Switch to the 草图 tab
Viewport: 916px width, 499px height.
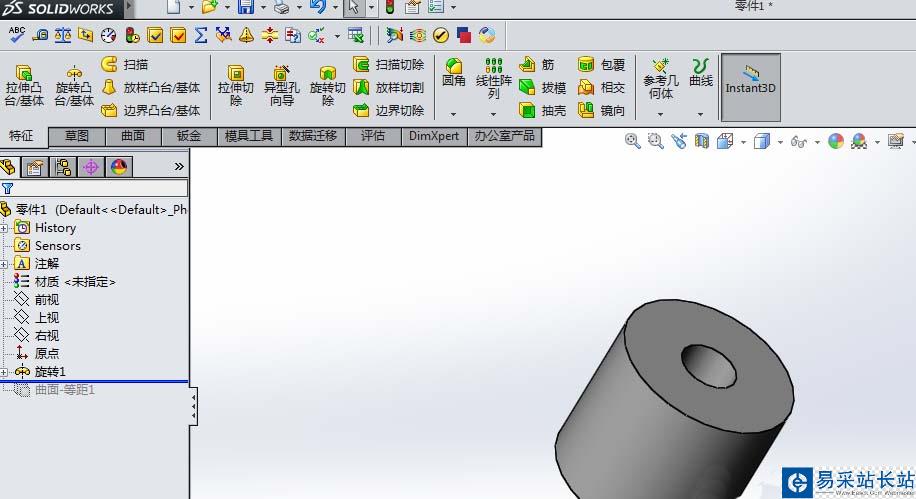77,136
